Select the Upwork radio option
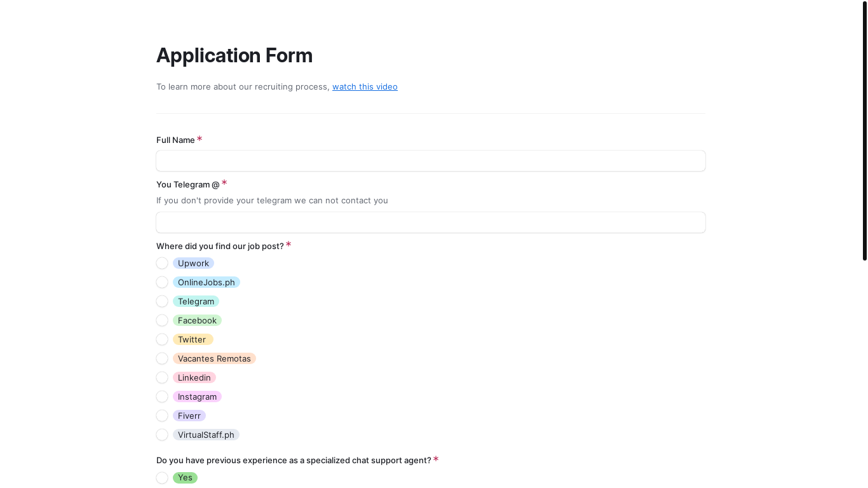The height and width of the screenshot is (488, 868). coord(162,263)
